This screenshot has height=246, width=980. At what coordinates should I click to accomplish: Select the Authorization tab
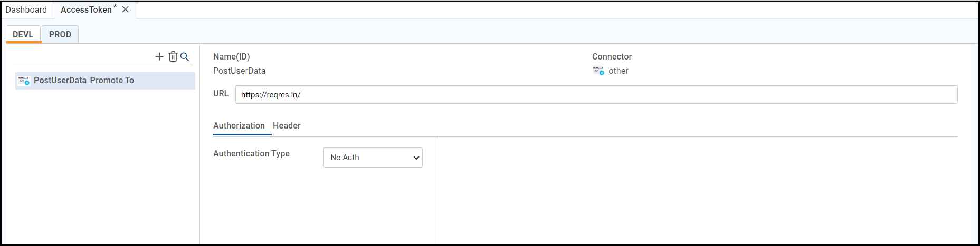coord(239,125)
